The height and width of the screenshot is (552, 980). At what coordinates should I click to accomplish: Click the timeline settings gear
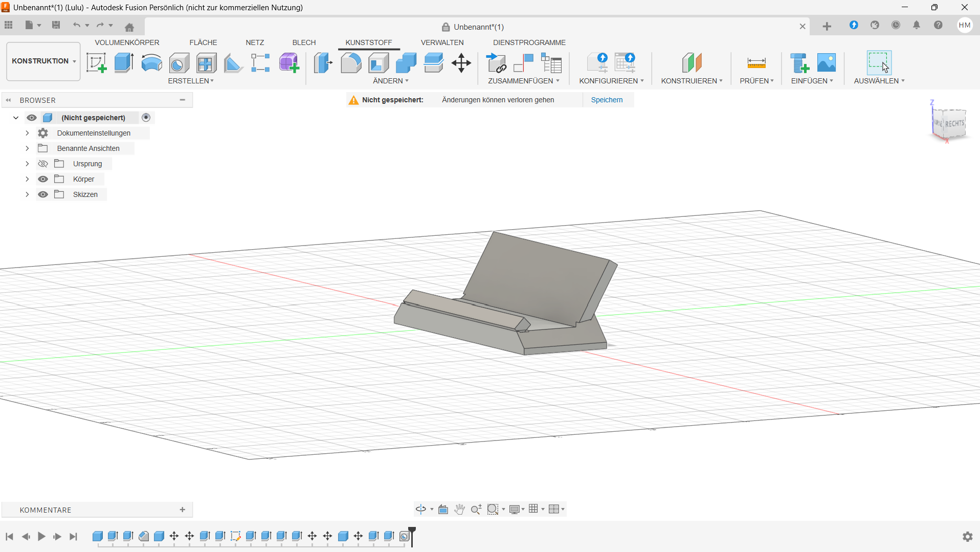pyautogui.click(x=967, y=536)
